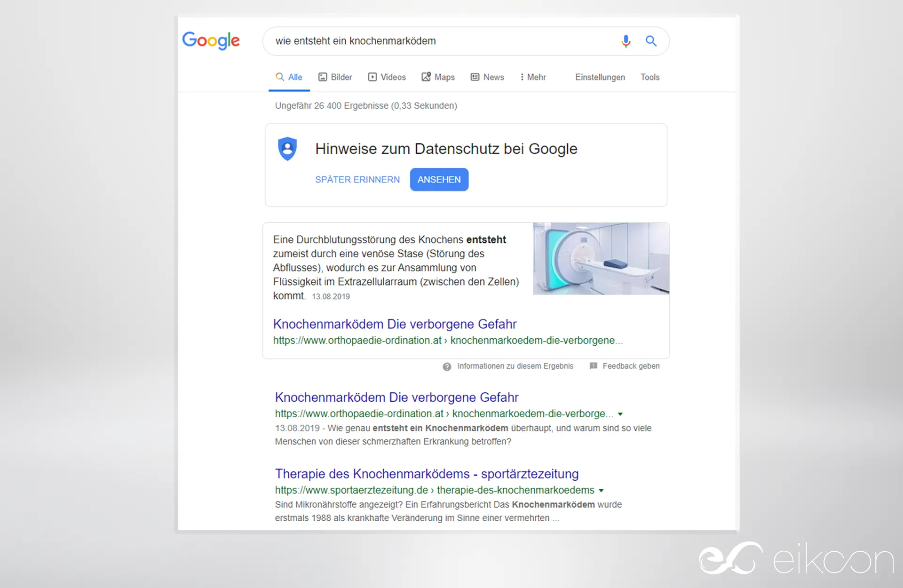Open Einstellungen settings menu
Screen dimensions: 903x588
(x=600, y=77)
